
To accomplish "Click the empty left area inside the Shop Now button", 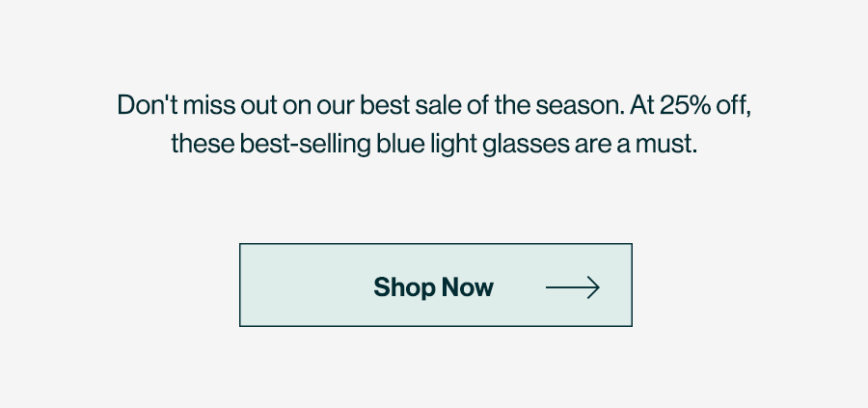I will tap(305, 285).
